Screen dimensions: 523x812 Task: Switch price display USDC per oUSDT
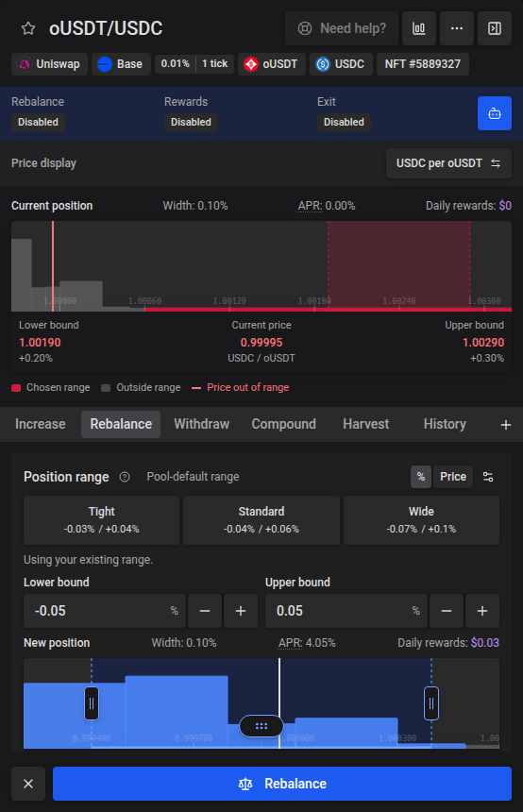click(448, 163)
